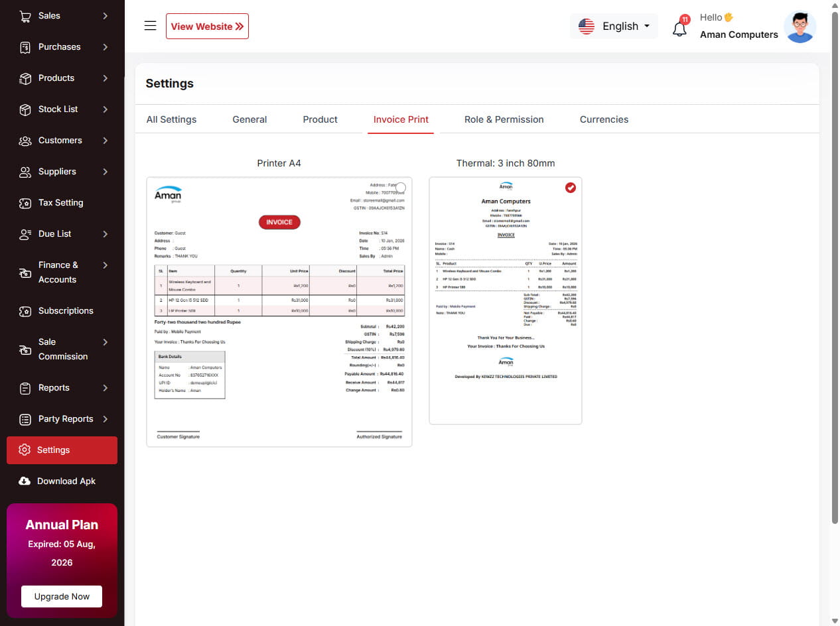Click the hamburger menu icon

pyautogui.click(x=151, y=26)
